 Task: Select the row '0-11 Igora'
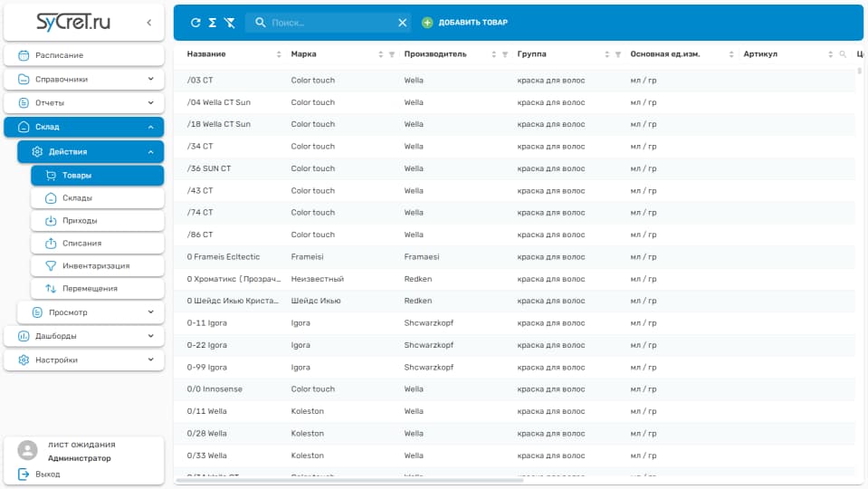click(x=515, y=323)
